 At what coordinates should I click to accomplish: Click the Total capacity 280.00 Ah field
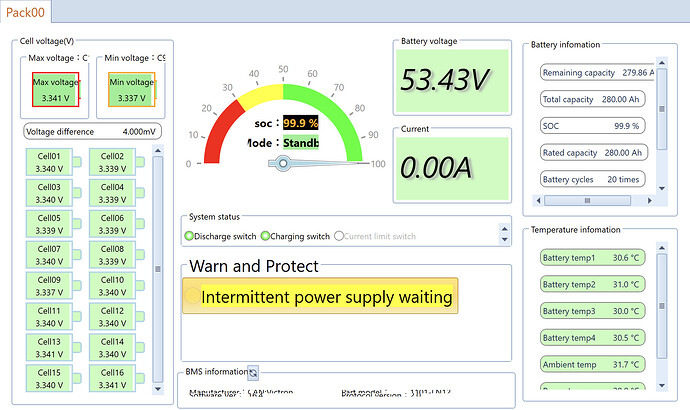click(x=592, y=99)
